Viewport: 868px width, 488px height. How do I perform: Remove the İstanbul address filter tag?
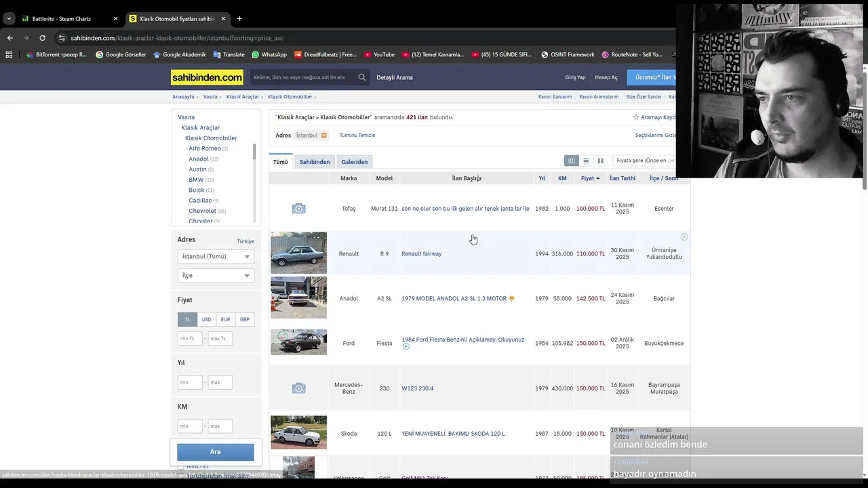(x=323, y=136)
